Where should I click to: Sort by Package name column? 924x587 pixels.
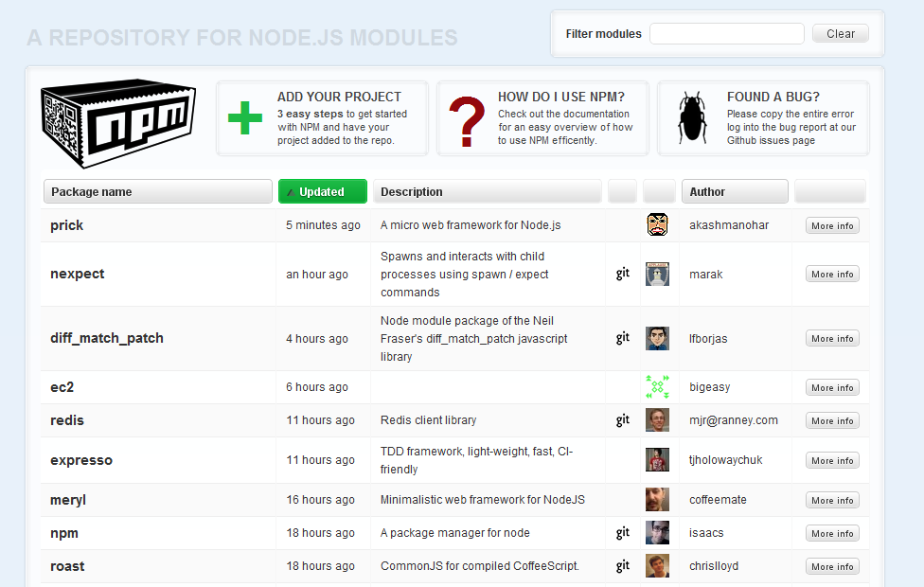pos(158,191)
